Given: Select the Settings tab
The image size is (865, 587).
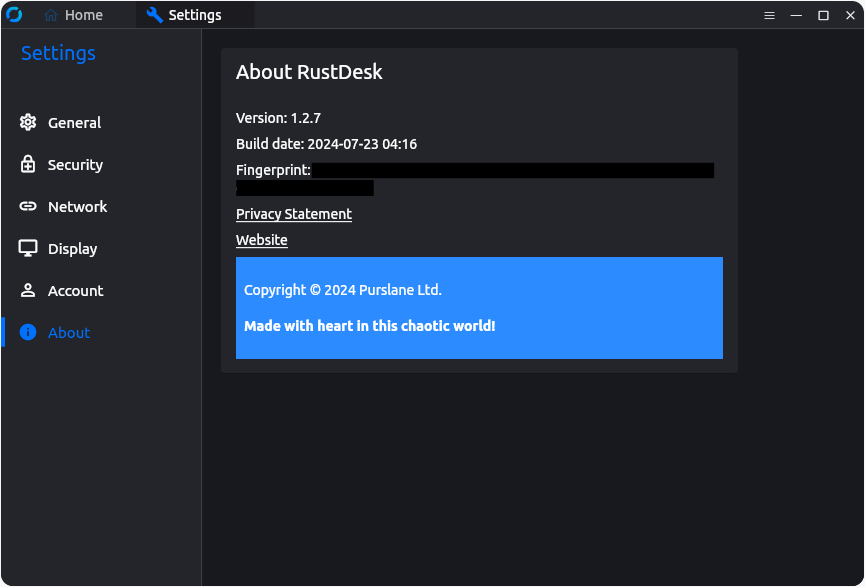Looking at the screenshot, I should click(194, 14).
